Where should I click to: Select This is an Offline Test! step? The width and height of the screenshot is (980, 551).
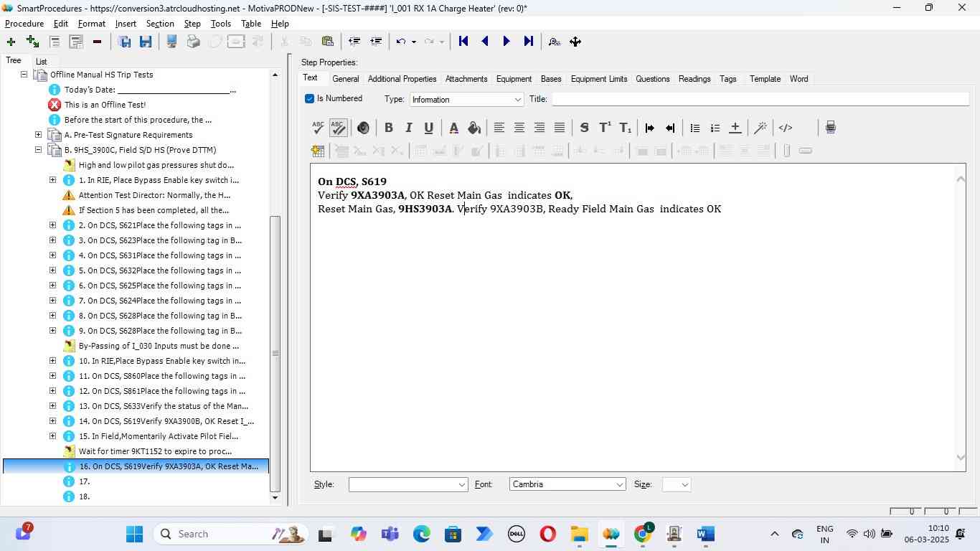[x=105, y=105]
